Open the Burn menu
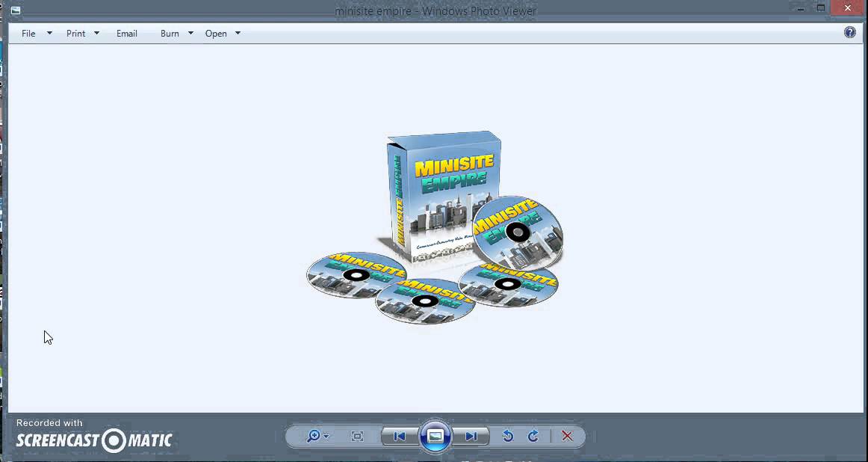Viewport: 868px width, 462px height. [x=170, y=34]
